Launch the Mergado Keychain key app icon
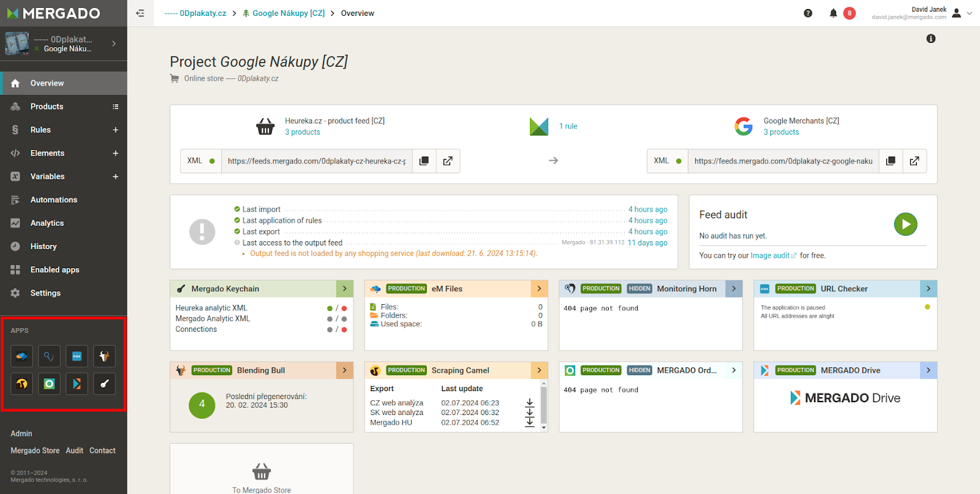The width and height of the screenshot is (980, 494). [105, 384]
